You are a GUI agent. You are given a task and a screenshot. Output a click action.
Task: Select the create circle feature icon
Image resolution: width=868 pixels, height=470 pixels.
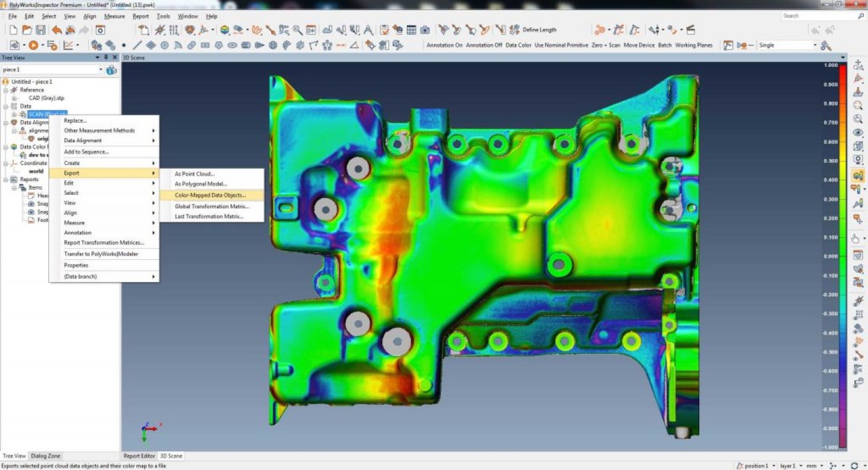165,45
